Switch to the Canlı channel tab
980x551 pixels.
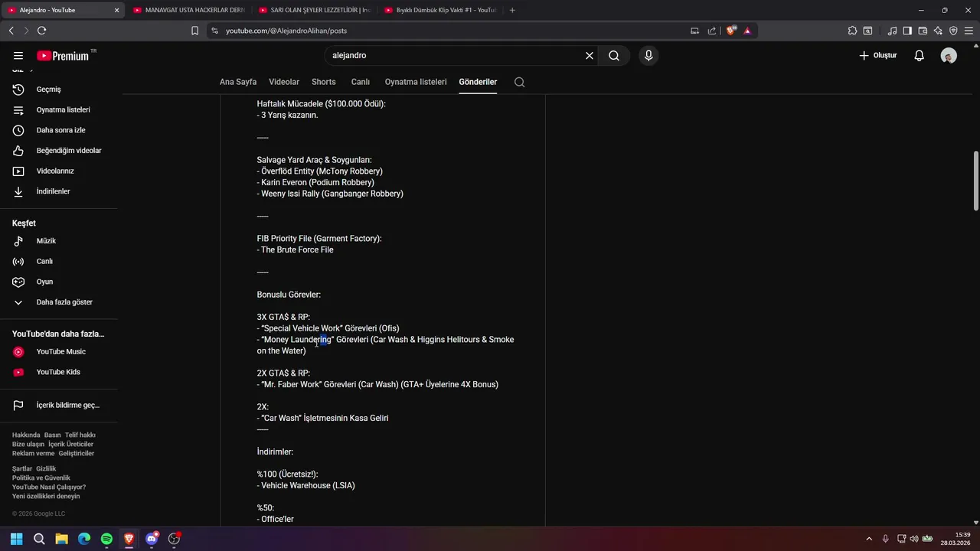click(361, 82)
